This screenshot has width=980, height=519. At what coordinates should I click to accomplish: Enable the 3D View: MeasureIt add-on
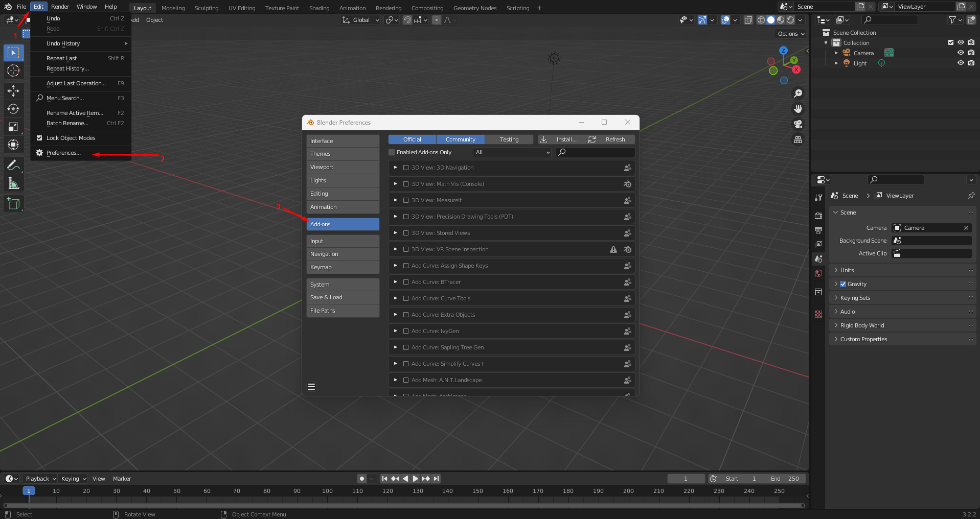point(406,200)
